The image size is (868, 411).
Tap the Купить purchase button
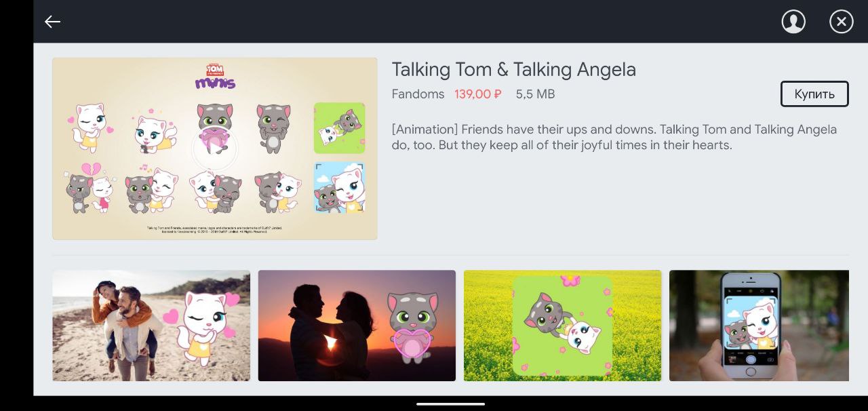(814, 94)
